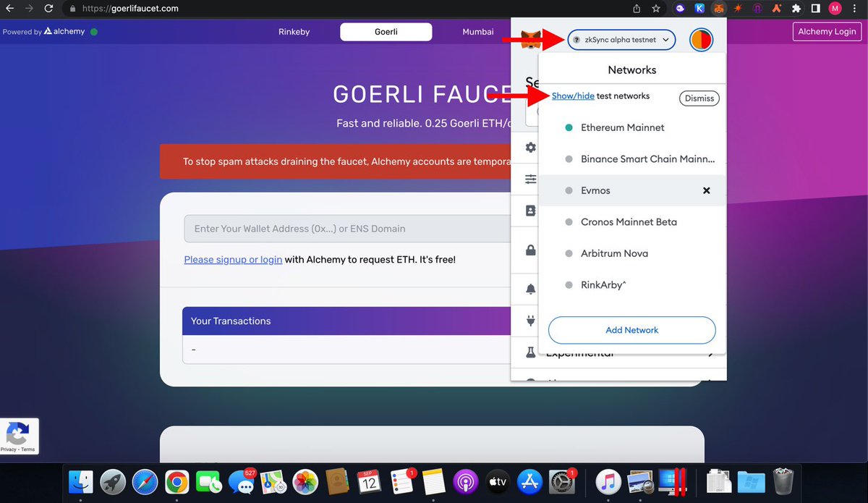Go back to previous page
Image resolution: width=868 pixels, height=503 pixels.
(9, 9)
